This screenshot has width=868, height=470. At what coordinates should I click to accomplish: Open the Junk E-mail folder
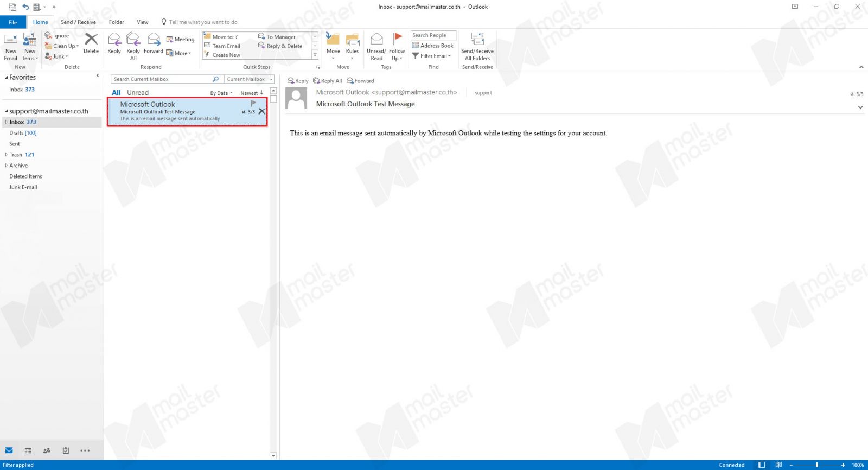click(x=23, y=187)
